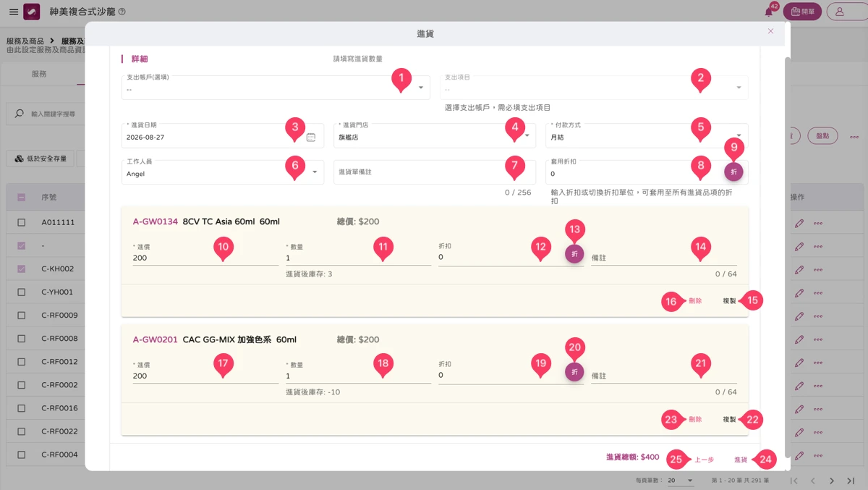Click the 服務及商品 breadcrumb
868x490 pixels.
click(25, 41)
